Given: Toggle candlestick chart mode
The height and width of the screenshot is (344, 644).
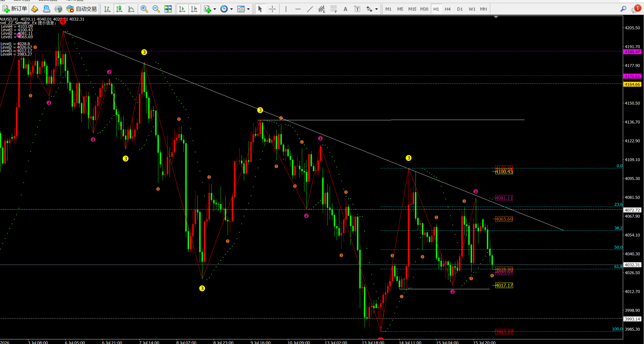Looking at the screenshot, I should tap(119, 9).
